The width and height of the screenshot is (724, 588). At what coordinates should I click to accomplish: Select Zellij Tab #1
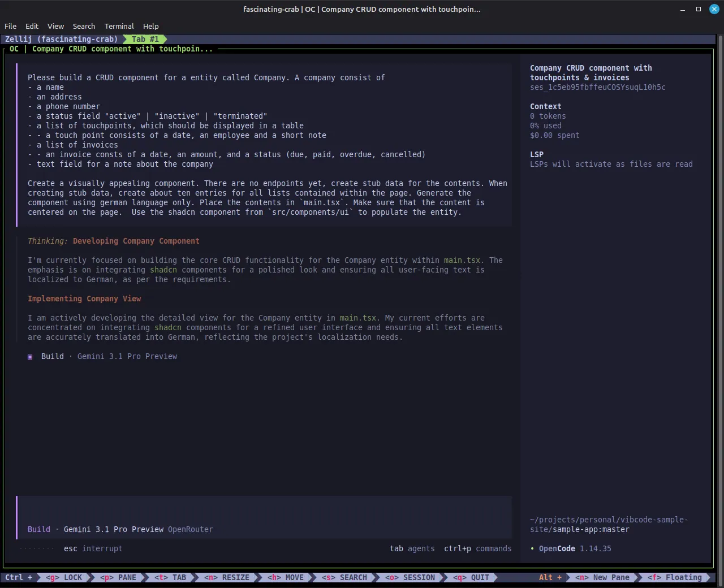tap(145, 39)
